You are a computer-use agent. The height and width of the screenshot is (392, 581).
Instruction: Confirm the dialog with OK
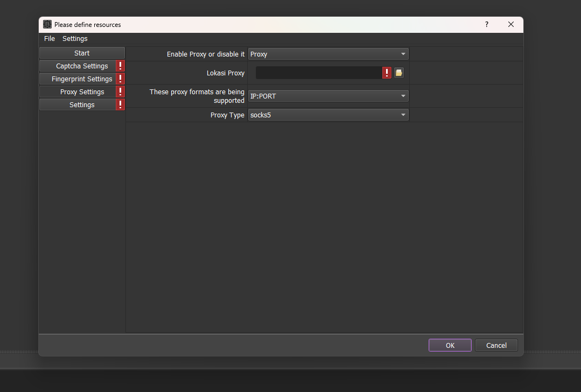tap(450, 345)
